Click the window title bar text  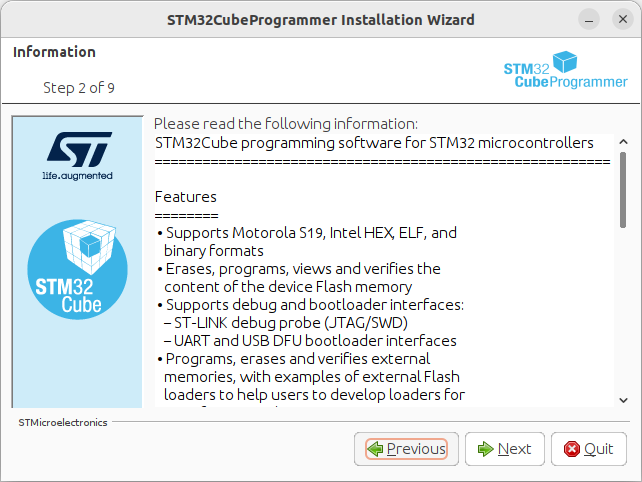pyautogui.click(x=321, y=20)
